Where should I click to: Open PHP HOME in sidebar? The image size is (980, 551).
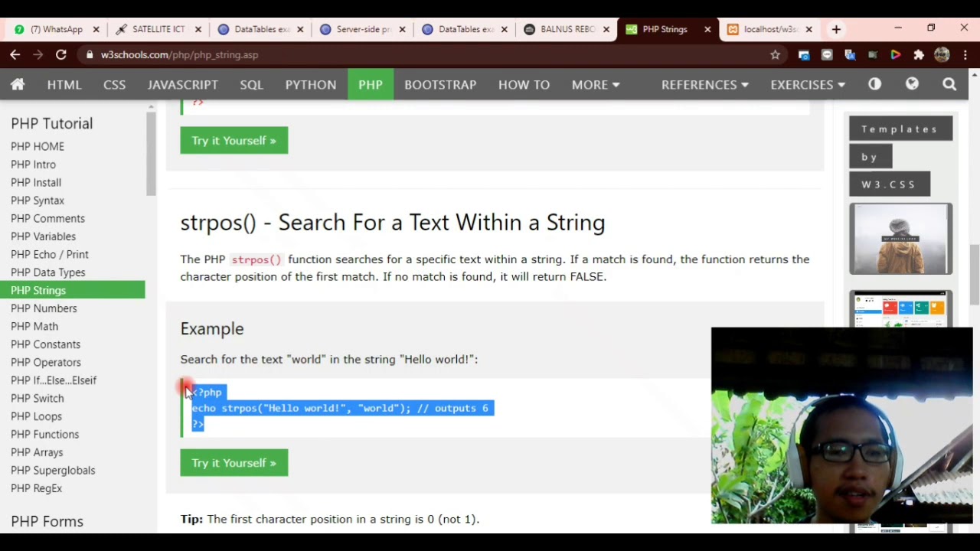click(x=38, y=146)
